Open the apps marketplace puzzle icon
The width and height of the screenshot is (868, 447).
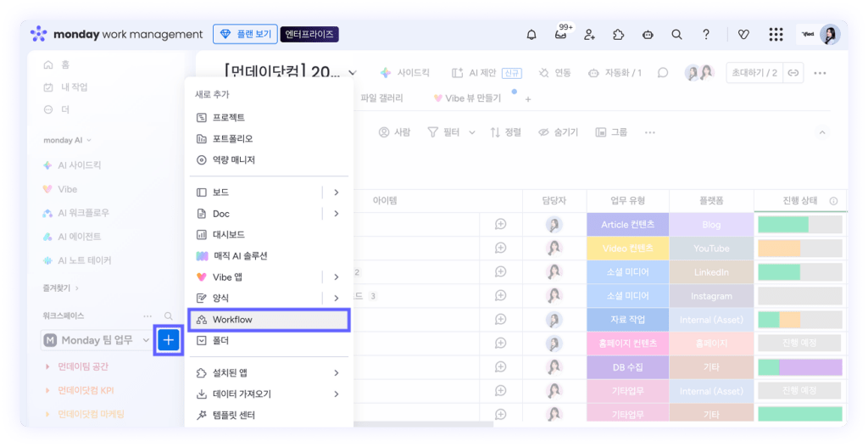618,35
